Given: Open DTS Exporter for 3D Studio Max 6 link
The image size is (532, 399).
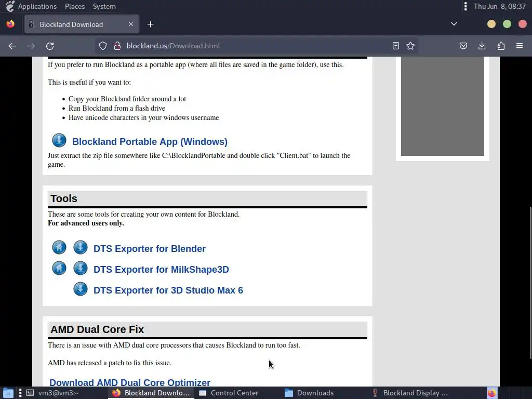Looking at the screenshot, I should coord(168,290).
